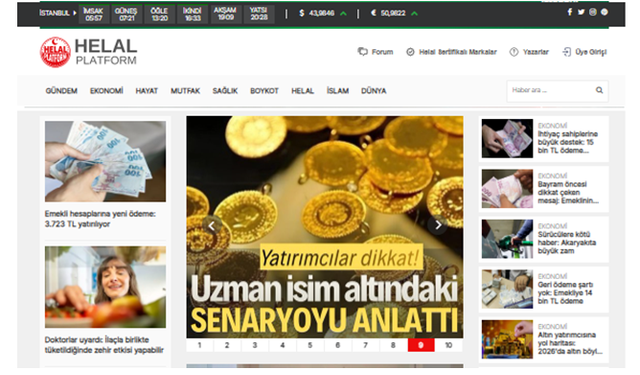Open thumbnail of İhtiyaç sahiplerine story
Screen dimensions: 640x375
tap(507, 138)
